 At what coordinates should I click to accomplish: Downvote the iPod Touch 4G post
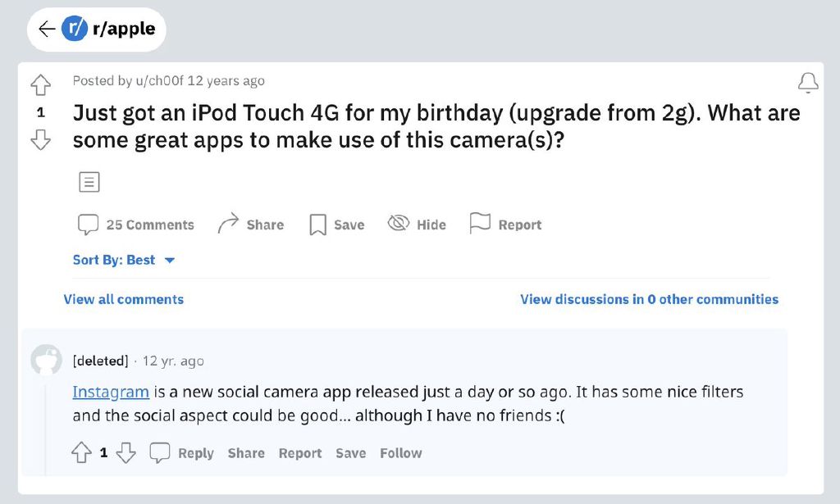(x=40, y=141)
